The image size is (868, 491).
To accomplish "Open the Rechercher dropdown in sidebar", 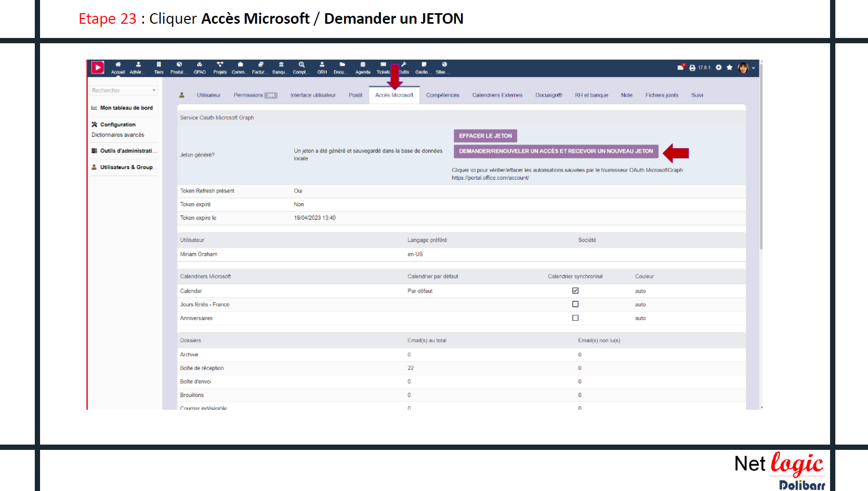I will (124, 90).
